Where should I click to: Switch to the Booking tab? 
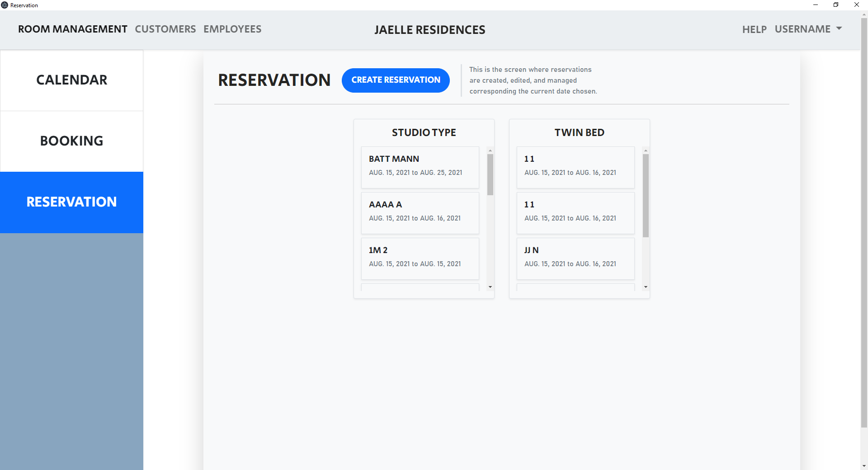pyautogui.click(x=71, y=141)
